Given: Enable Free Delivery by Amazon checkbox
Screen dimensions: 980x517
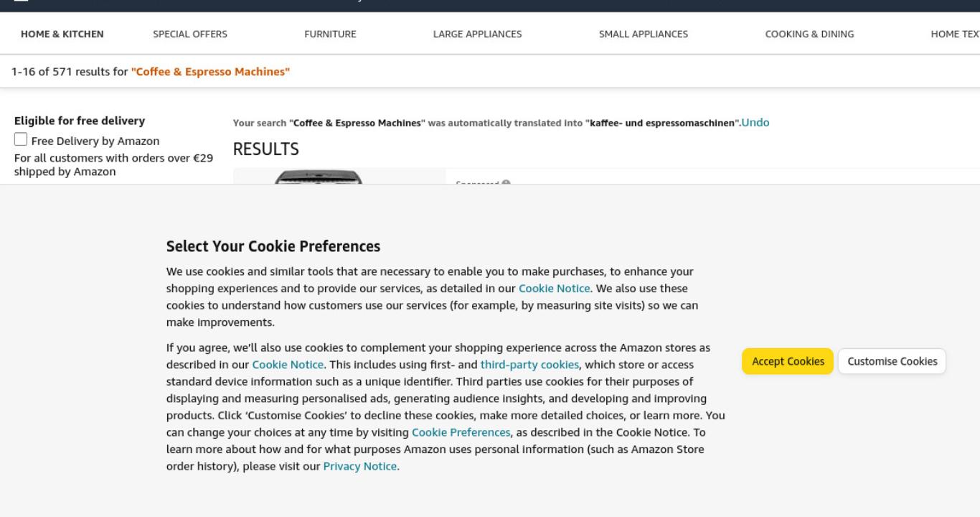Looking at the screenshot, I should tap(22, 140).
